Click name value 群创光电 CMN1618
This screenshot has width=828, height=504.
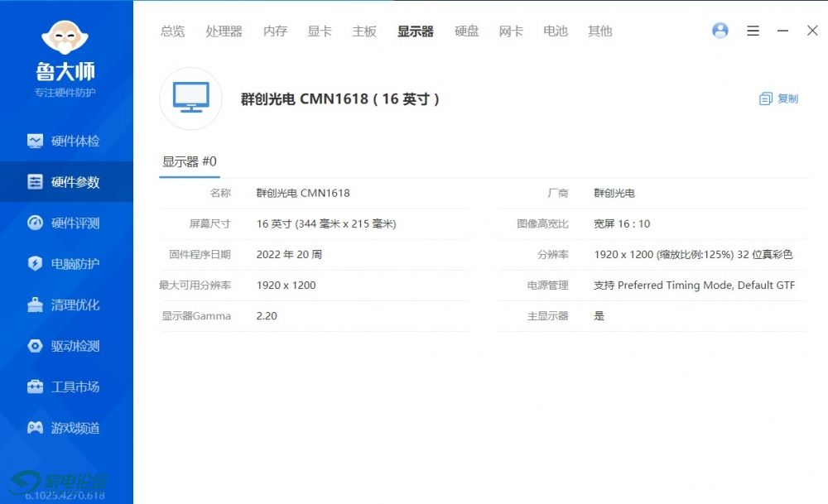(303, 193)
